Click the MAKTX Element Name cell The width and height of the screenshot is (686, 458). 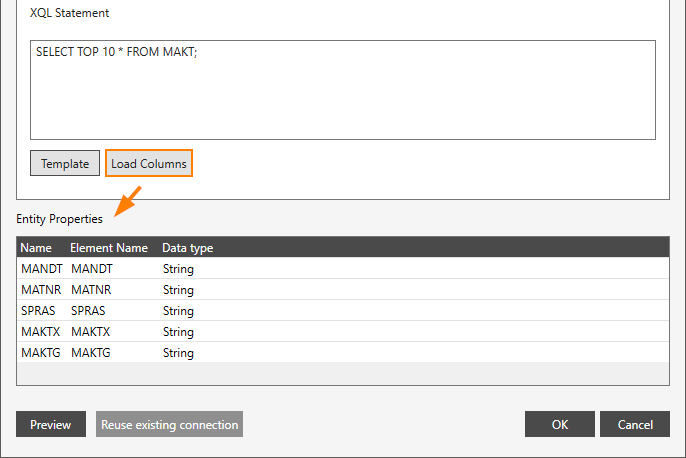click(91, 331)
